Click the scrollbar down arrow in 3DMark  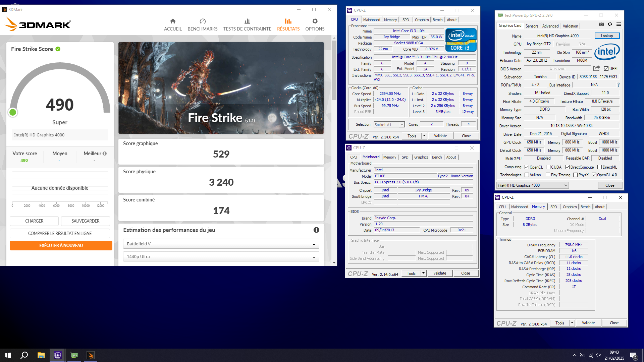[334, 263]
